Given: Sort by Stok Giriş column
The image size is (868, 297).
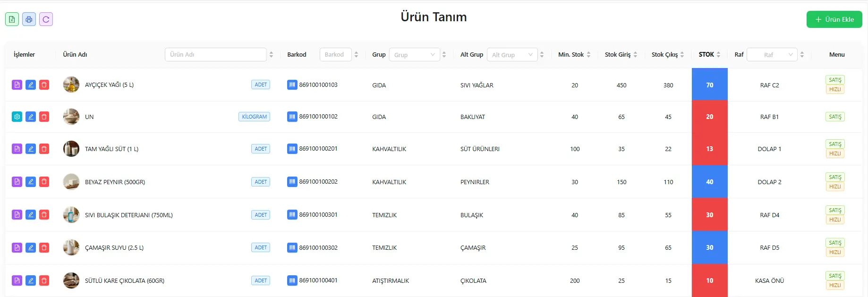Looking at the screenshot, I should (635, 55).
